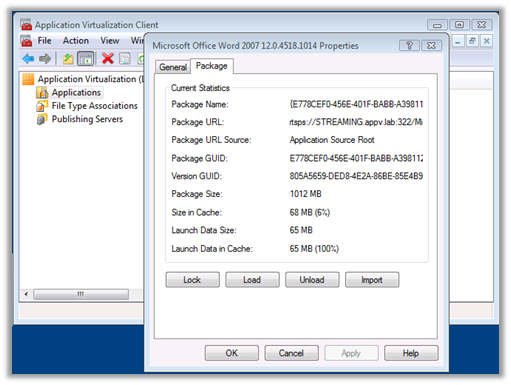Select File Type Associations tree node
This screenshot has height=385, width=511.
[94, 106]
